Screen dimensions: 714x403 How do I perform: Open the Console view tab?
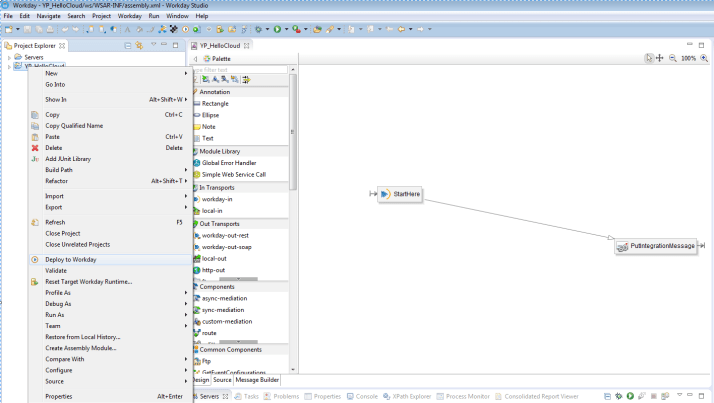coord(368,396)
